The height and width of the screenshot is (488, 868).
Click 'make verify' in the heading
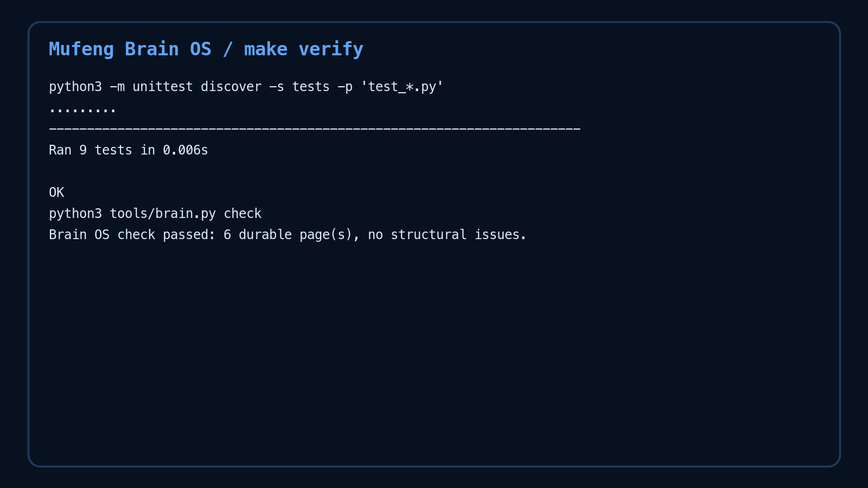point(304,49)
